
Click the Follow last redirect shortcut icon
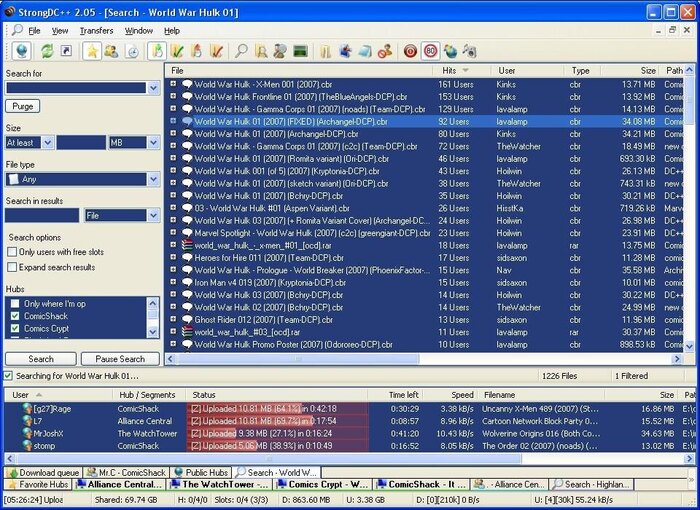(66, 51)
